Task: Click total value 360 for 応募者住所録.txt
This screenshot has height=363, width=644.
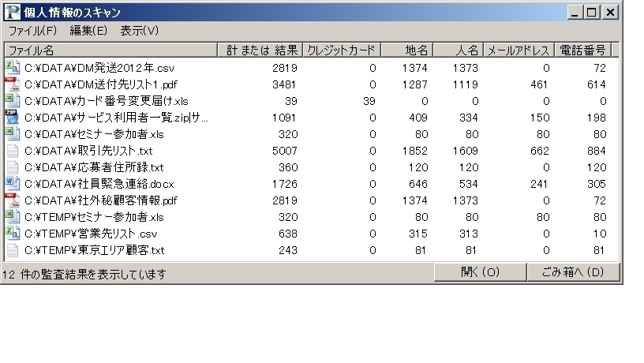Action: coord(288,167)
